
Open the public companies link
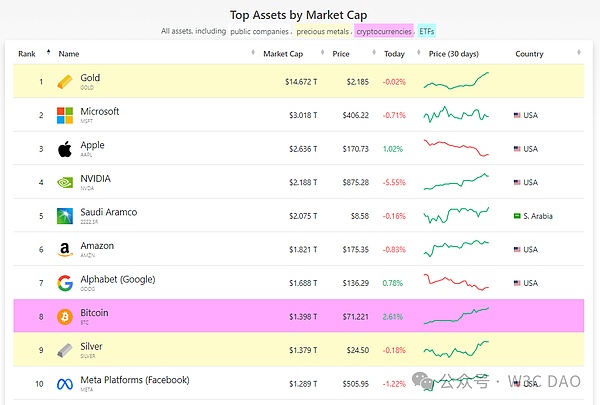[261, 31]
